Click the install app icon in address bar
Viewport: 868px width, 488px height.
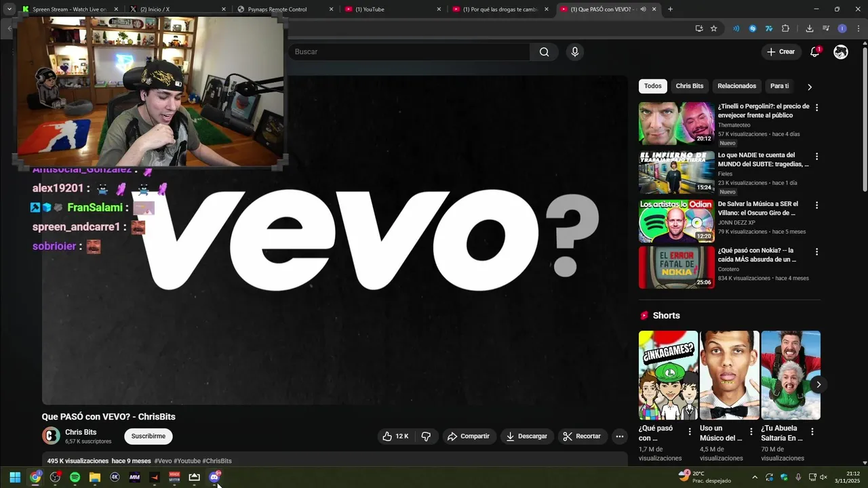699,28
